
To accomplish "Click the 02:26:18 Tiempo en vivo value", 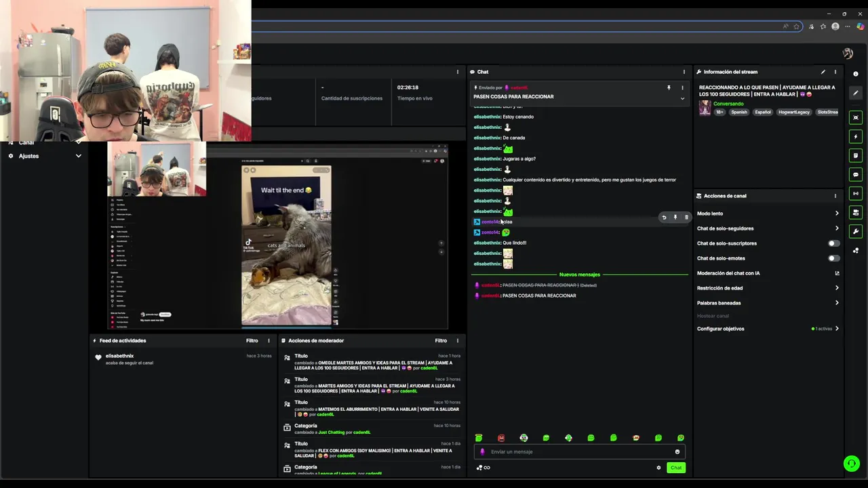I will point(408,87).
